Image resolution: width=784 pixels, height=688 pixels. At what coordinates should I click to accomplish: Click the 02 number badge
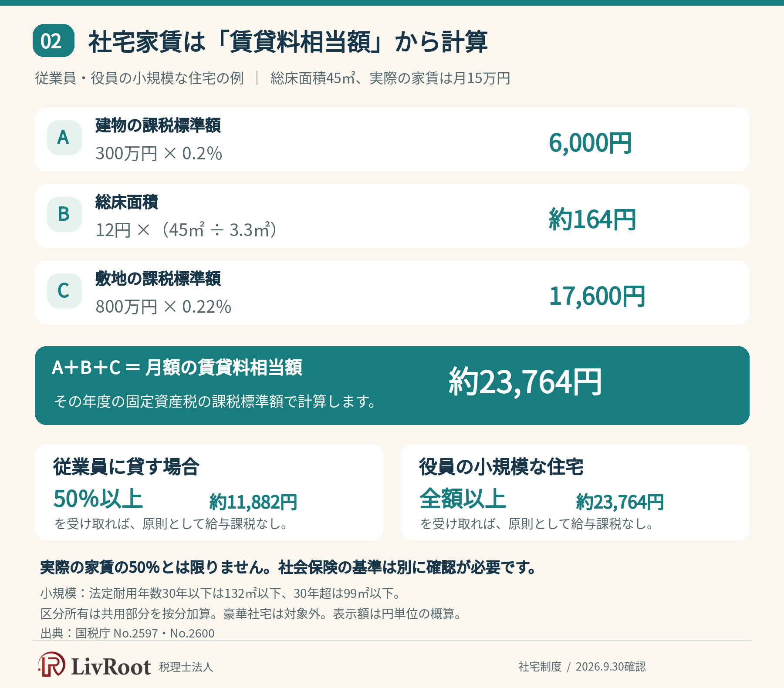coord(54,40)
